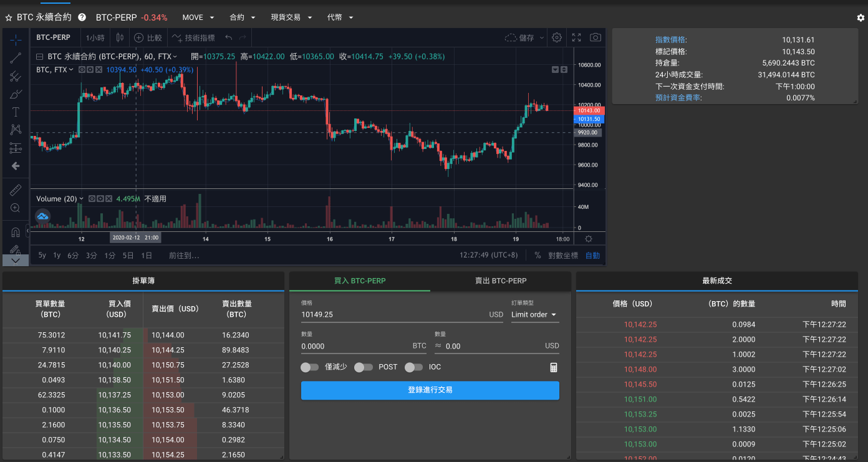868x462 pixels.
Task: Open the candlestick chart style menu
Action: point(120,37)
